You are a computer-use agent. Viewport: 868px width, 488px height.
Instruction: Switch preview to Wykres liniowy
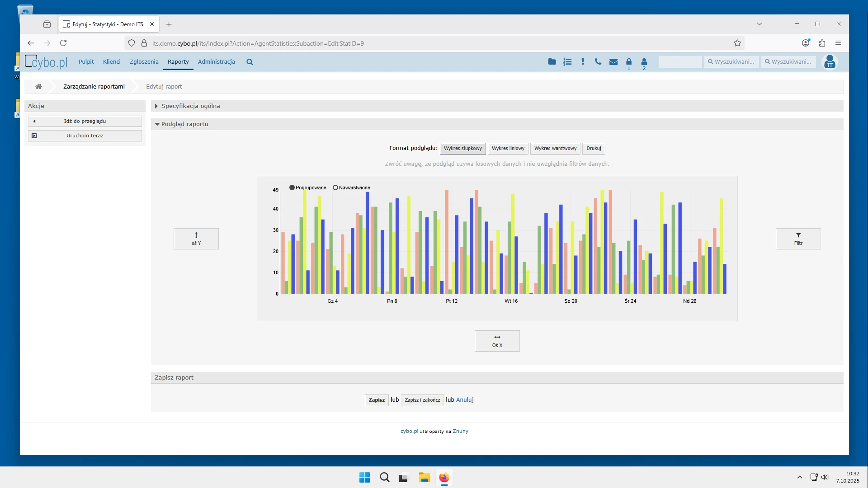(508, 148)
